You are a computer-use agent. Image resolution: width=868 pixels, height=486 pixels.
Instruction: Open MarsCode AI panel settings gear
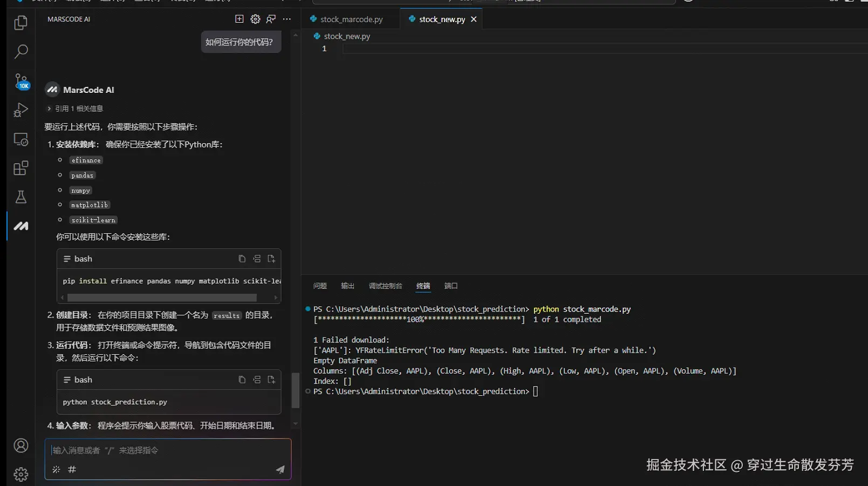(255, 19)
